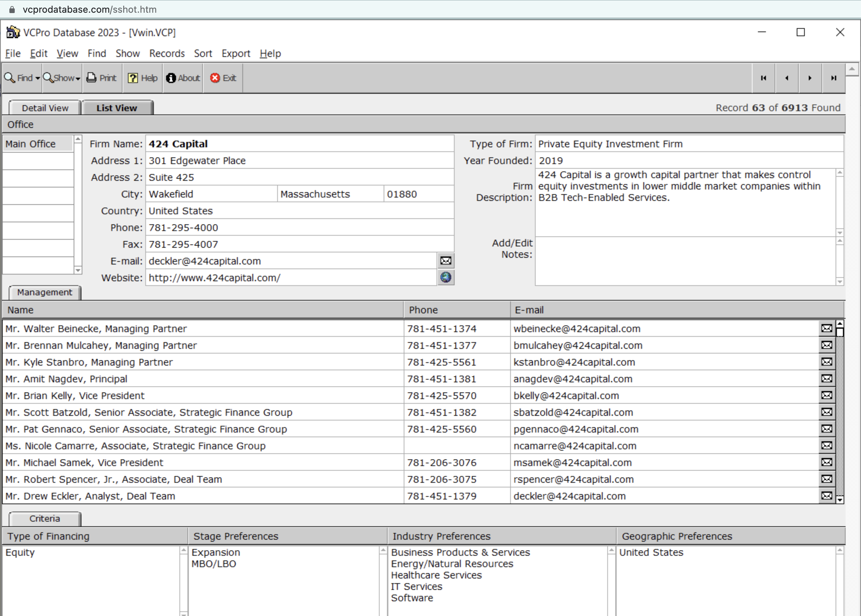
Task: Go to the first record
Action: coord(763,78)
